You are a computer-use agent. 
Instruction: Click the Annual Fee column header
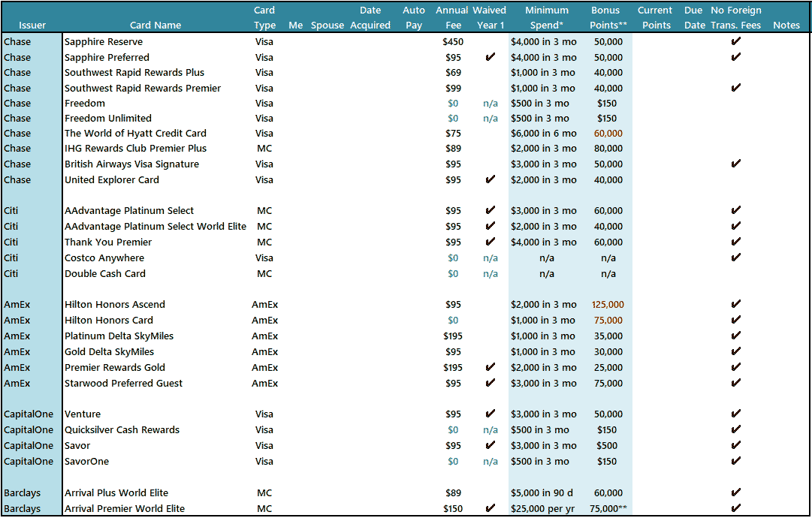click(x=452, y=17)
